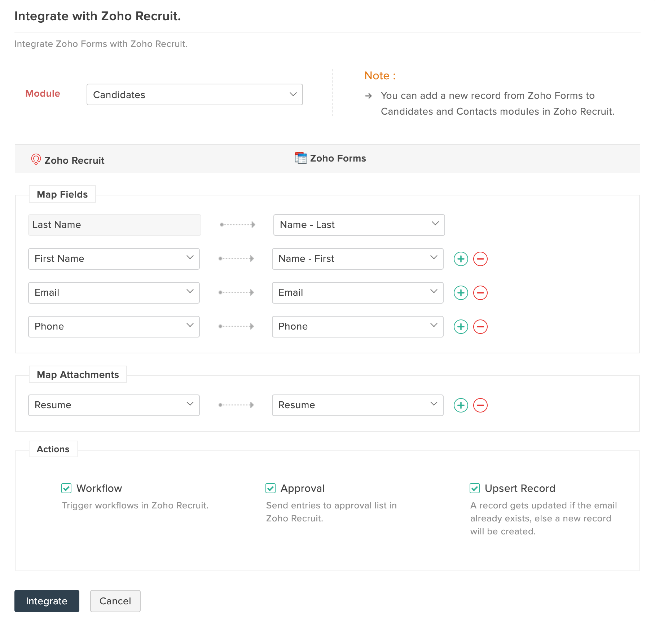
Task: Add a mapping row after Email
Action: tap(461, 293)
